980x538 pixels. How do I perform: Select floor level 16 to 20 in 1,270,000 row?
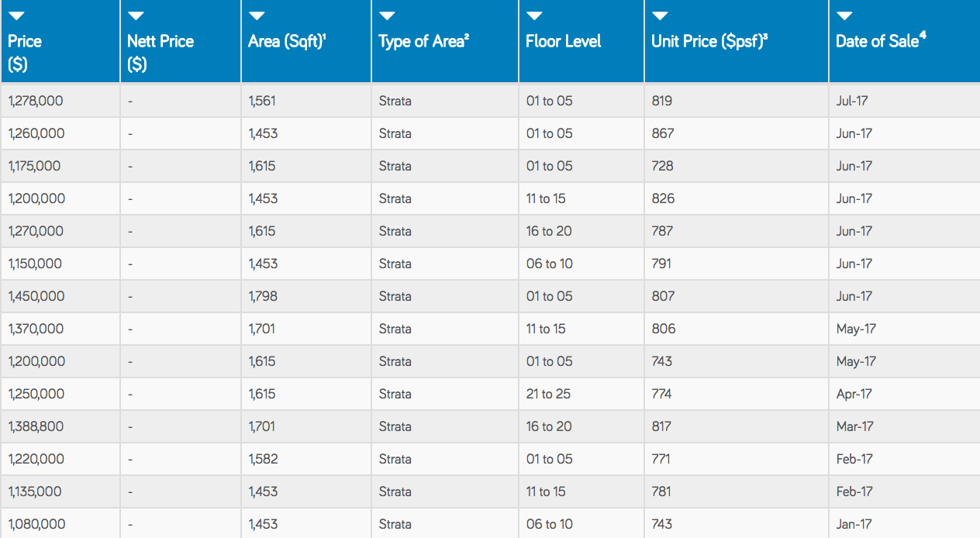tap(549, 231)
